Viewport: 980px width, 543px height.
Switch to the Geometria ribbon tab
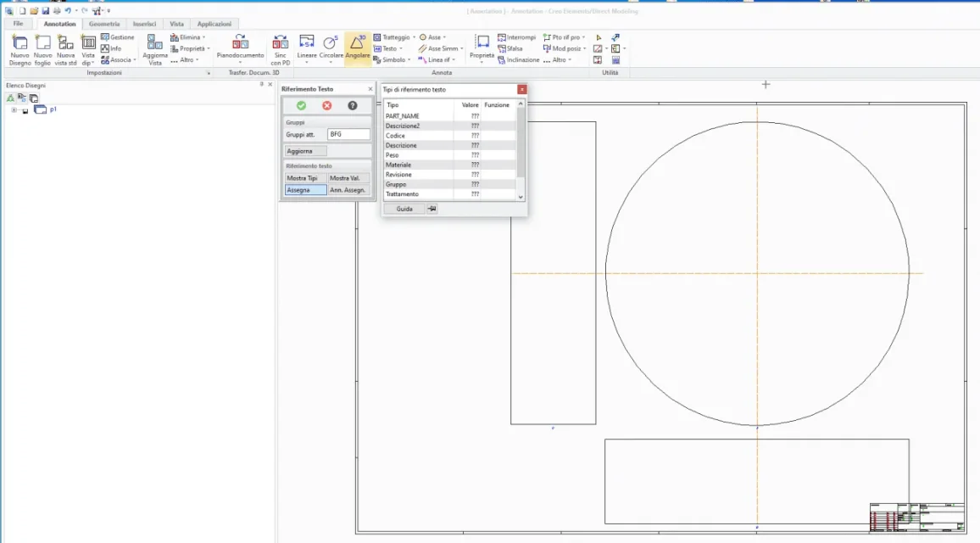click(x=104, y=24)
